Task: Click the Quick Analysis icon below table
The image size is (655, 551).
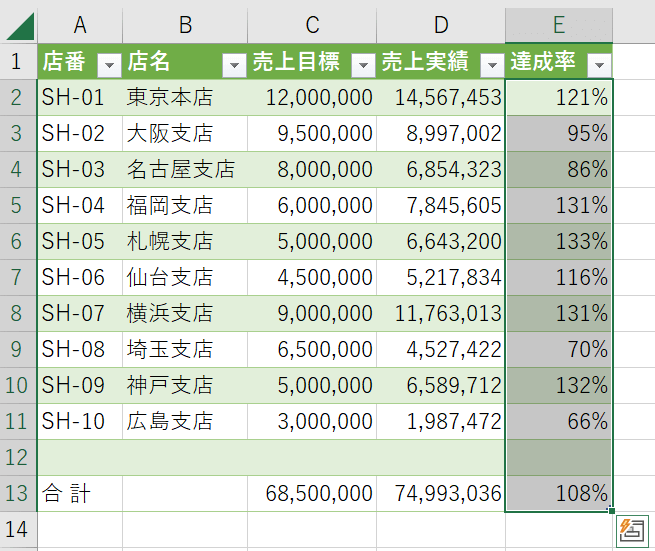Action: [x=632, y=530]
